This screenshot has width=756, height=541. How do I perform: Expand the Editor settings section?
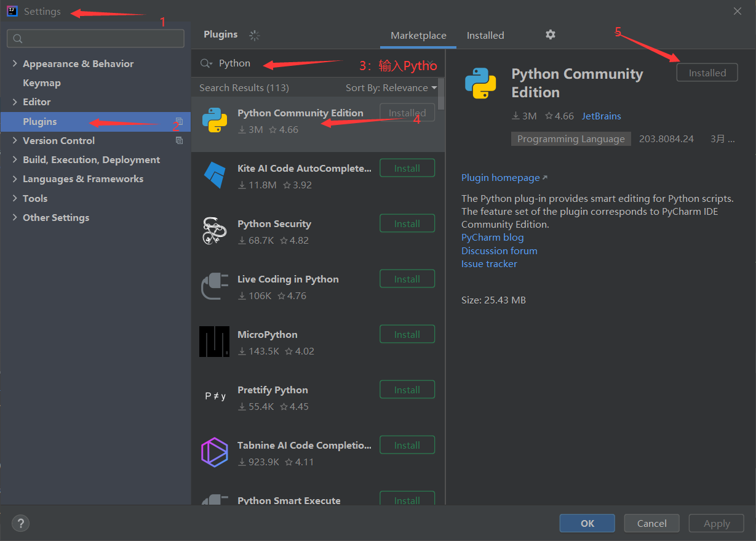(15, 102)
